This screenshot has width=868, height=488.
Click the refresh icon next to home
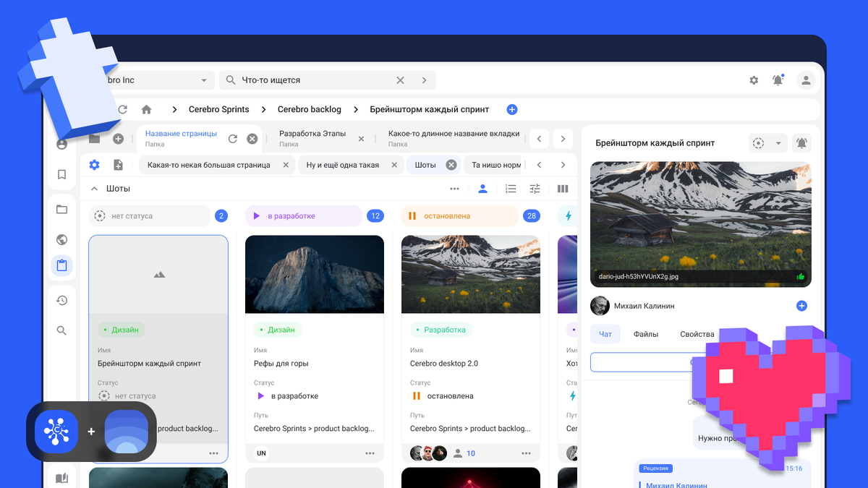(x=122, y=110)
